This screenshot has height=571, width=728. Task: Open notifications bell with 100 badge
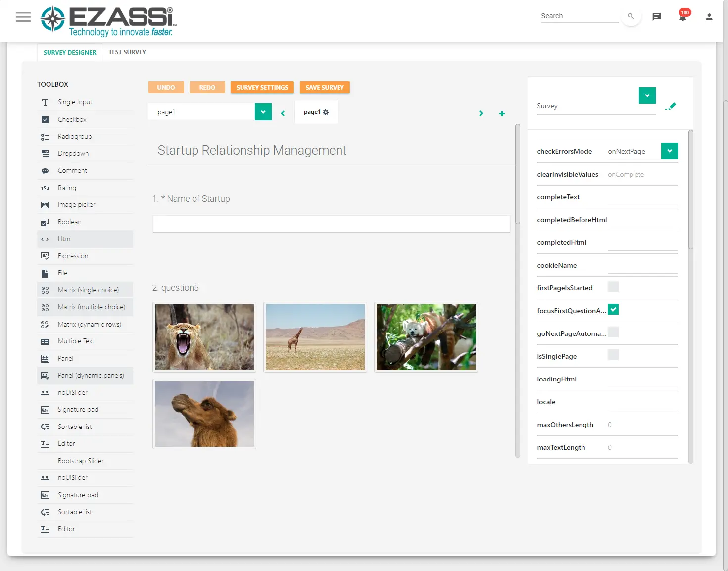point(683,16)
